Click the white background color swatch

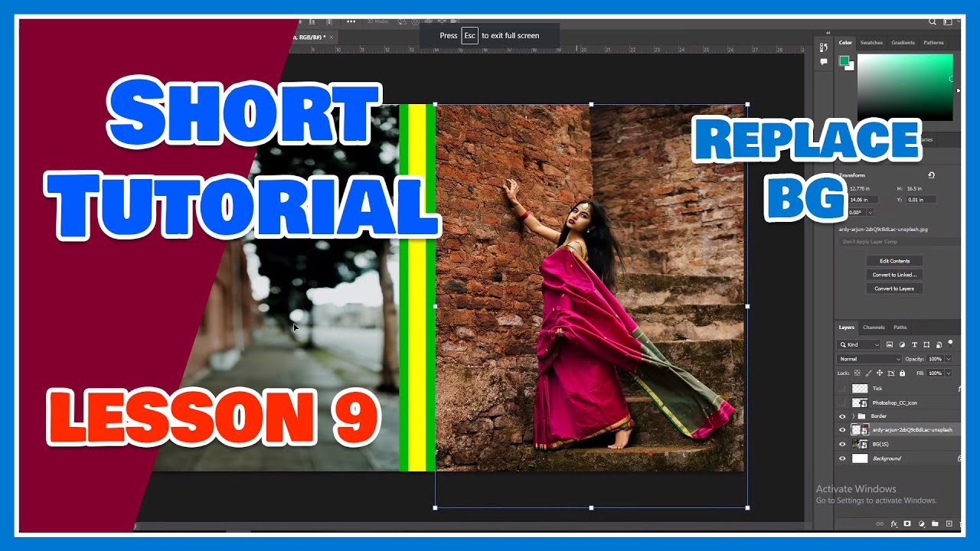point(850,67)
